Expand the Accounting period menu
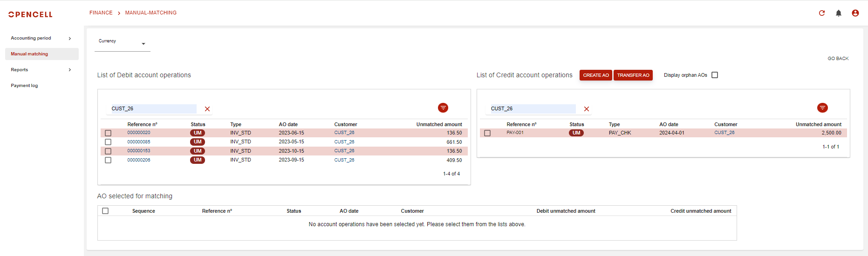Viewport: 868px width, 256px height. tap(41, 38)
